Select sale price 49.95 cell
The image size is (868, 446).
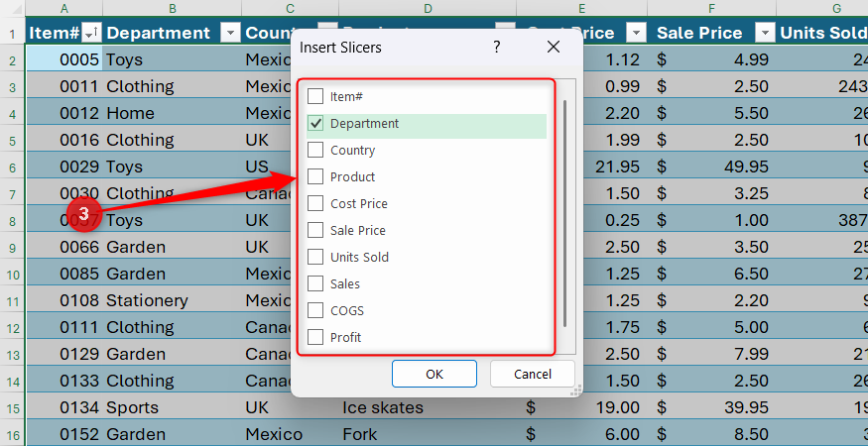click(711, 167)
